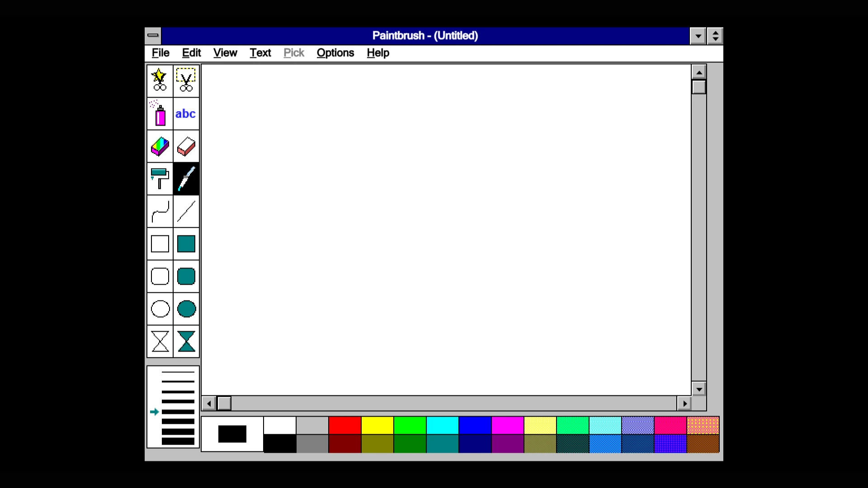Select the abc Text tool
This screenshot has width=868, height=488.
pyautogui.click(x=186, y=113)
